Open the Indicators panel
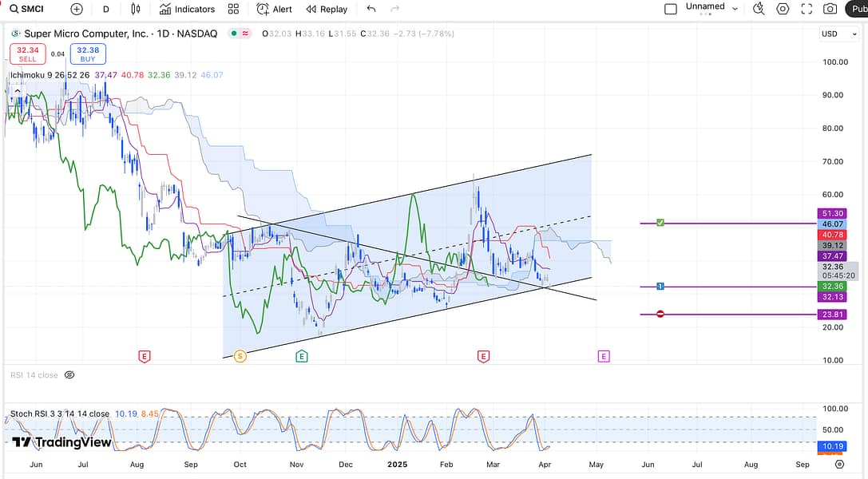 coord(187,10)
